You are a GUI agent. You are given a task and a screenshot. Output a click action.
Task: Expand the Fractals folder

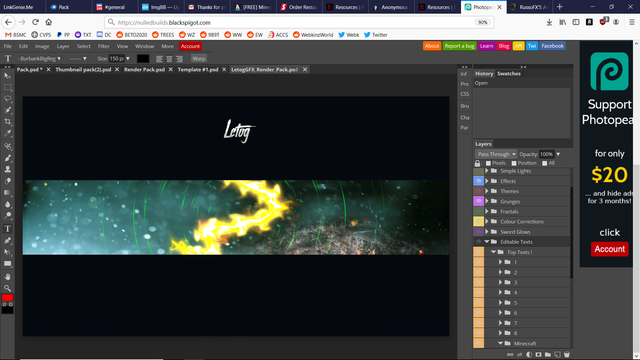[487, 211]
